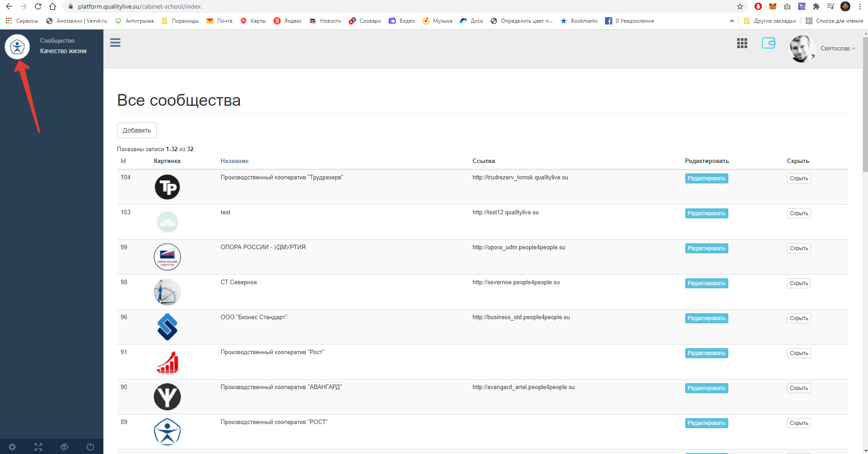The image size is (868, 454).
Task: Hide the cooperative "РОСТ" row 89
Action: coord(799,423)
